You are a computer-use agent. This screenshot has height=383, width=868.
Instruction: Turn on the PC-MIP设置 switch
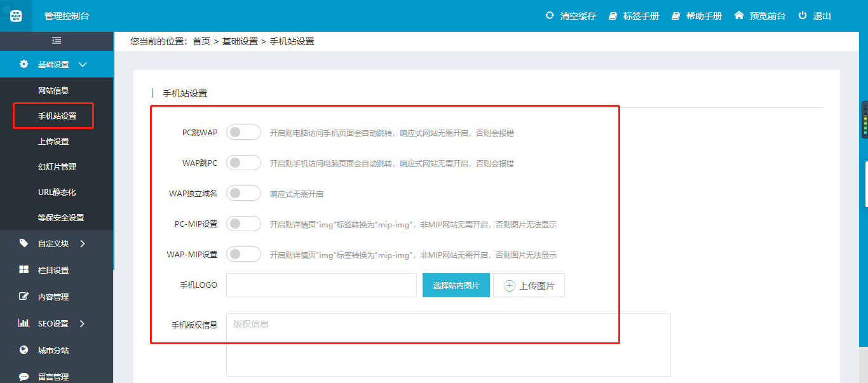point(243,224)
